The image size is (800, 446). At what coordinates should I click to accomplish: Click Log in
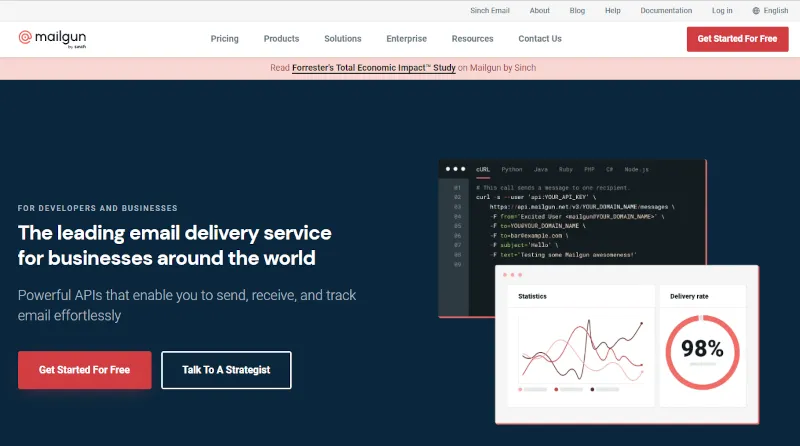[722, 11]
